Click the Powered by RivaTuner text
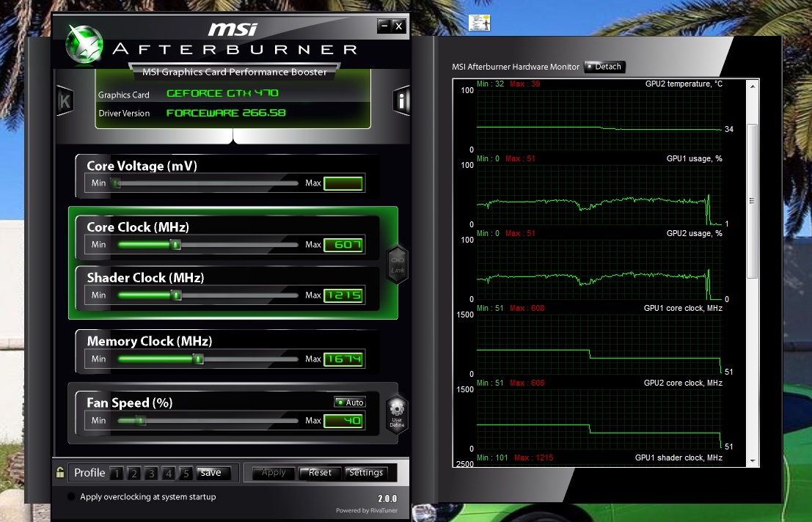This screenshot has height=522, width=812. [367, 510]
